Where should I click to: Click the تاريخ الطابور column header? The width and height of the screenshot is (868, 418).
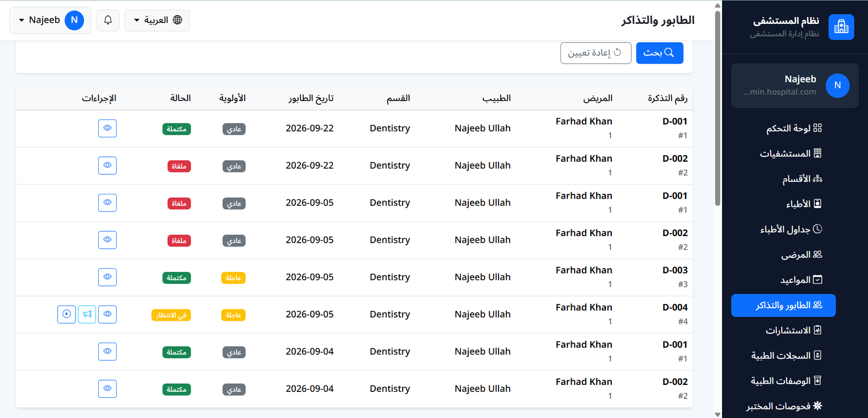[311, 98]
